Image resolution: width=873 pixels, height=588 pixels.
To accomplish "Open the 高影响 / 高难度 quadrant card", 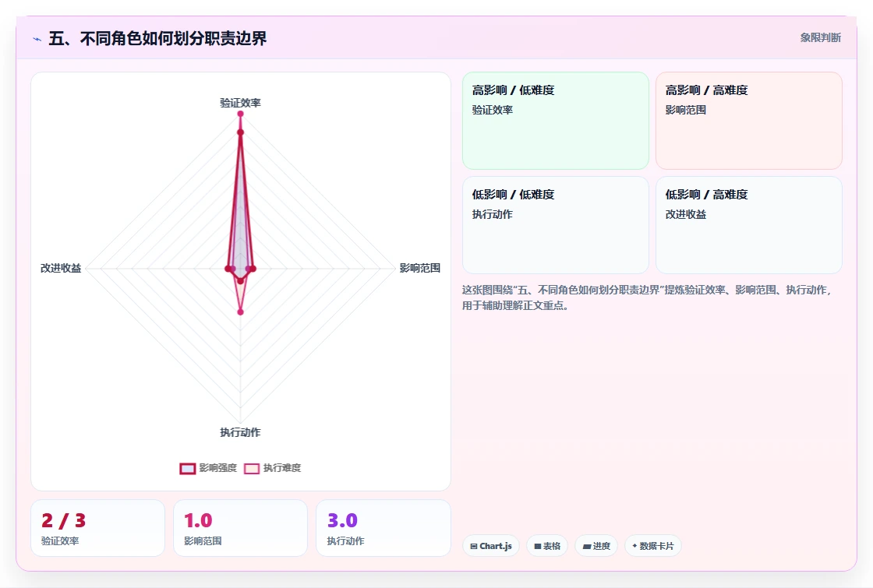I will (749, 121).
